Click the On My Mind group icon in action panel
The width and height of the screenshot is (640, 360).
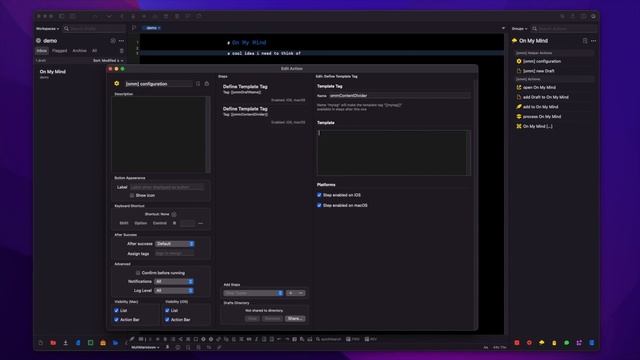514,41
